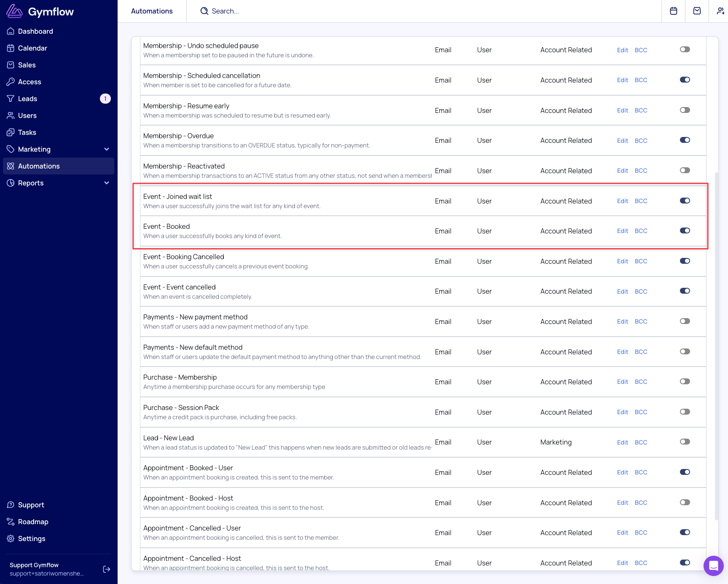The width and height of the screenshot is (728, 584).
Task: Enable the Membership - Reactivated toggle
Action: pyautogui.click(x=685, y=170)
